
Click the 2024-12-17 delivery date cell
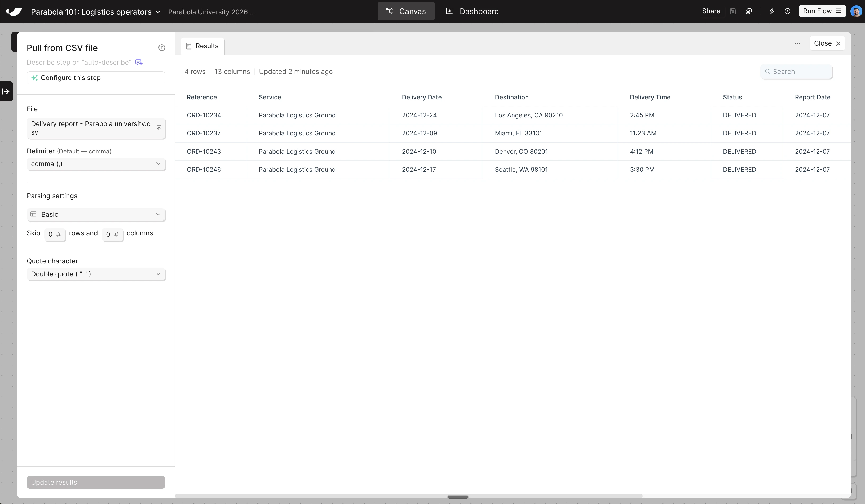pos(436,170)
